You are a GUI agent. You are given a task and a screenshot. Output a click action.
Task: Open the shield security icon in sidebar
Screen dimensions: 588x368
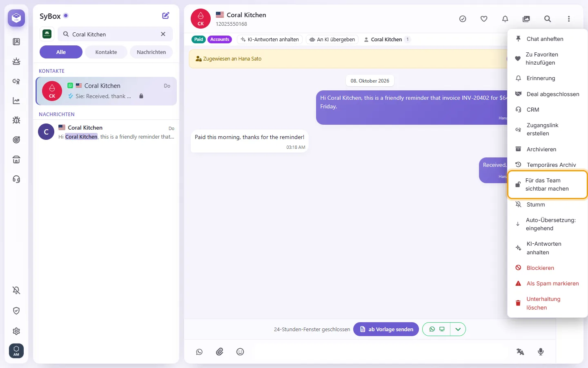pyautogui.click(x=16, y=311)
